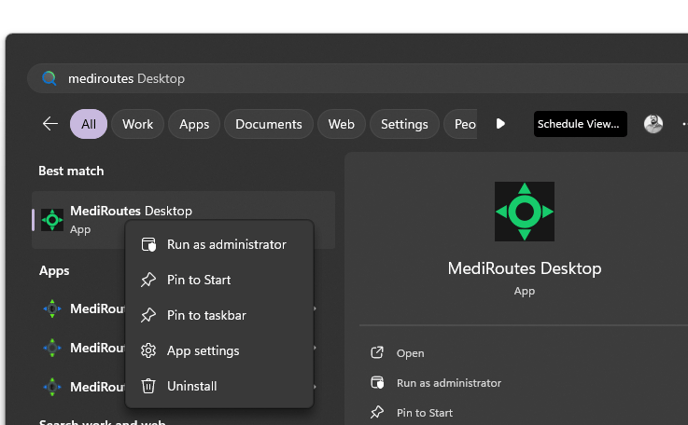The width and height of the screenshot is (688, 425).
Task: Click the pin icon in preview pane
Action: coord(377,412)
